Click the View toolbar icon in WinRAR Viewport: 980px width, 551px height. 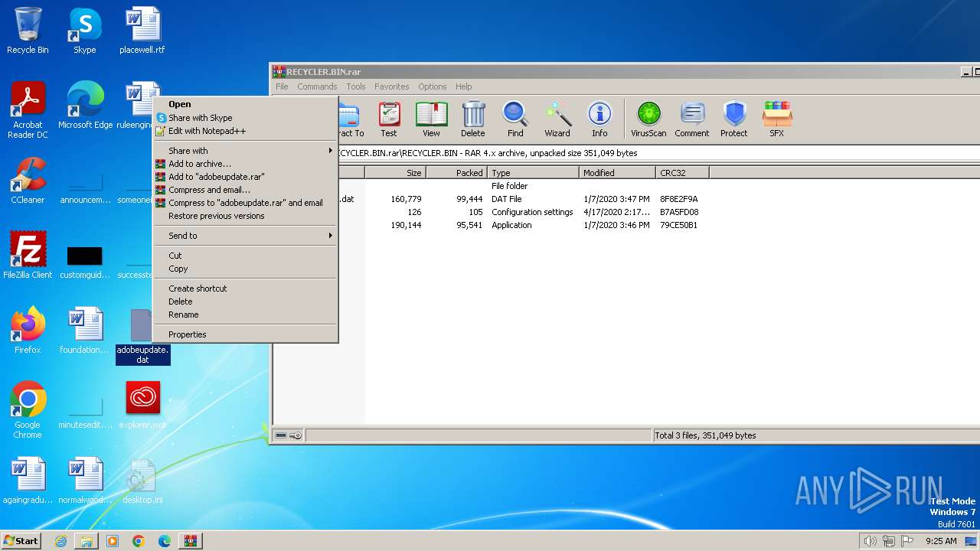(x=431, y=119)
